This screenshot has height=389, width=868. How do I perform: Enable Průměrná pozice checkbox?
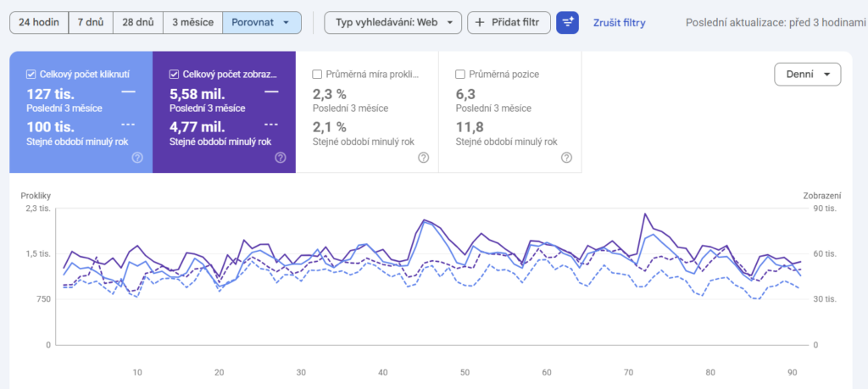tap(459, 74)
